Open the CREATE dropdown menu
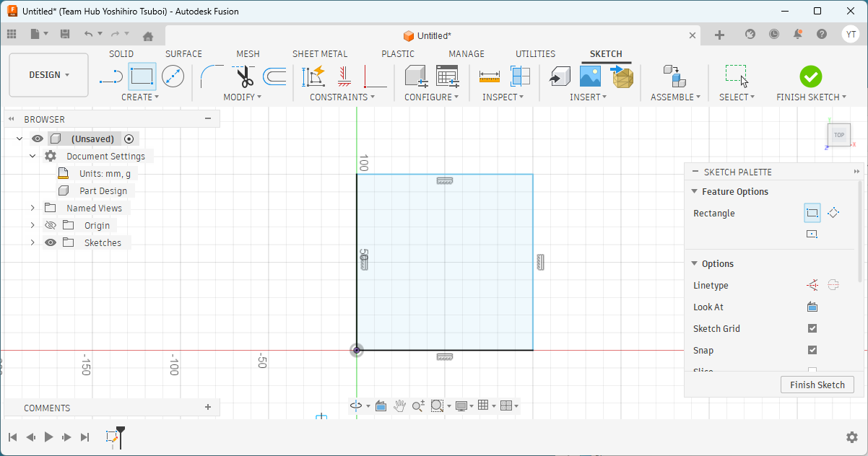The image size is (868, 456). click(x=140, y=97)
